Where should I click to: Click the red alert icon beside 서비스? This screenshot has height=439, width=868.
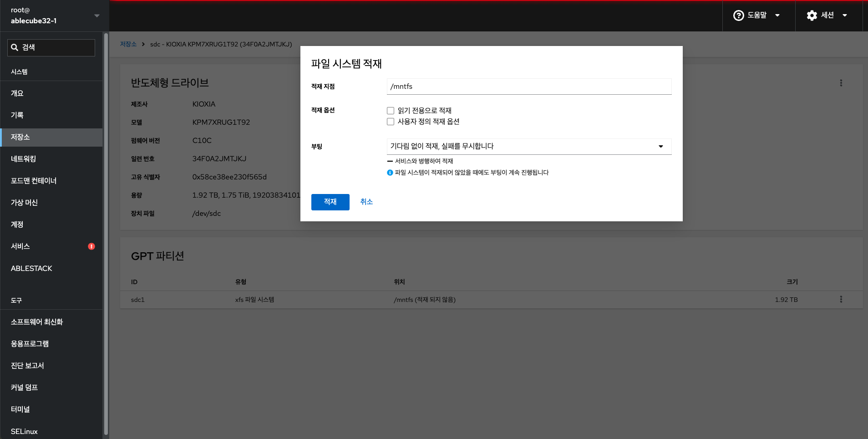[x=91, y=246]
